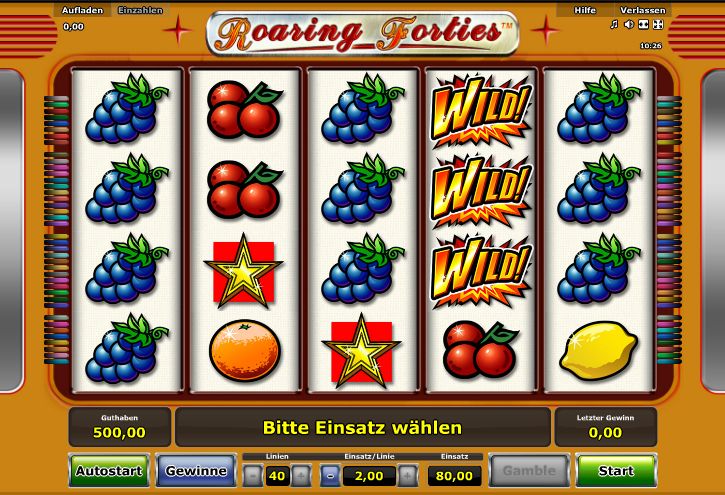Click the star symbol at bottom of reel three
The width and height of the screenshot is (725, 495).
click(362, 352)
